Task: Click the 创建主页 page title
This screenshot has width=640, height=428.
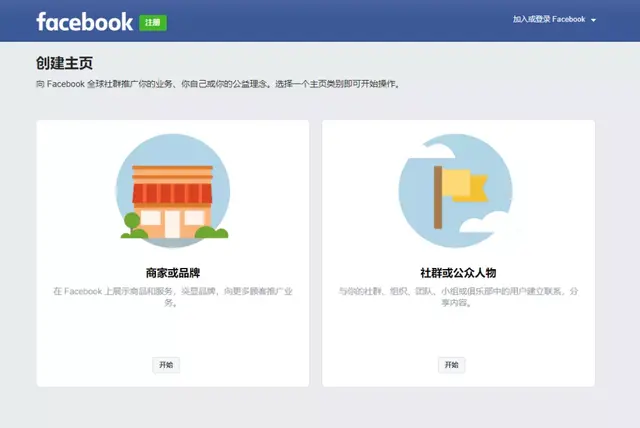Action: click(x=64, y=63)
